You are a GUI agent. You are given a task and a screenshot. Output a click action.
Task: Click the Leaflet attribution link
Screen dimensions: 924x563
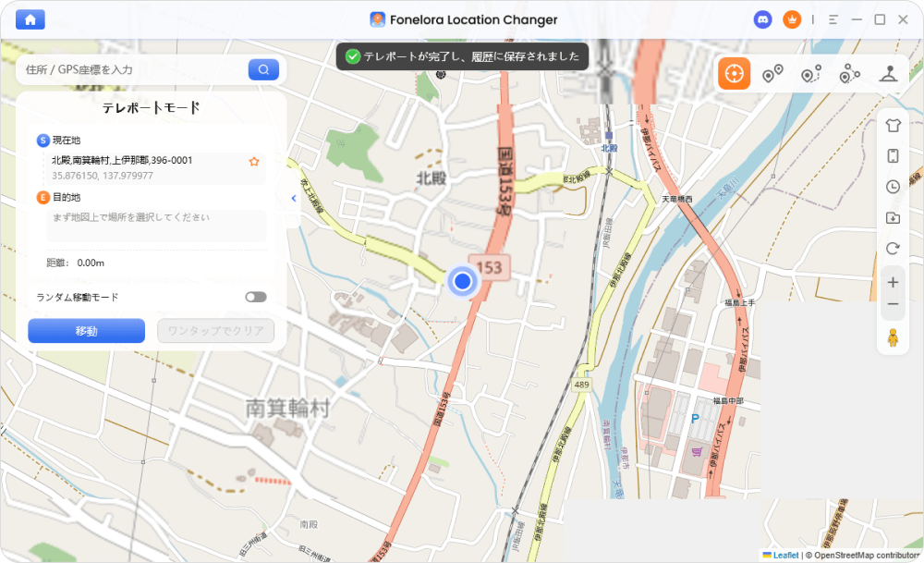pyautogui.click(x=785, y=555)
